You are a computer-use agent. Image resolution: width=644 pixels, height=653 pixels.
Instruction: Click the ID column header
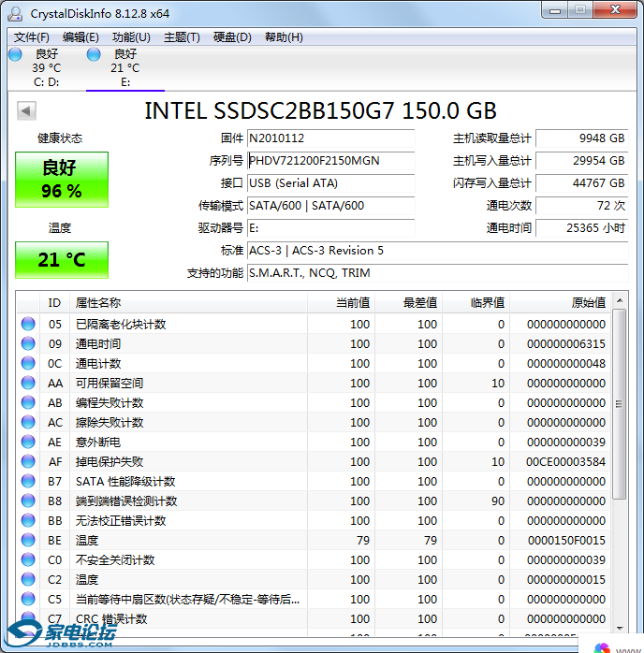coord(54,303)
